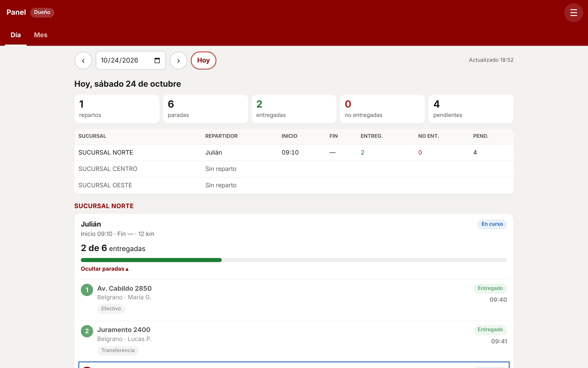Click Entregado badge for Av. Cabildo 2850

click(x=490, y=288)
